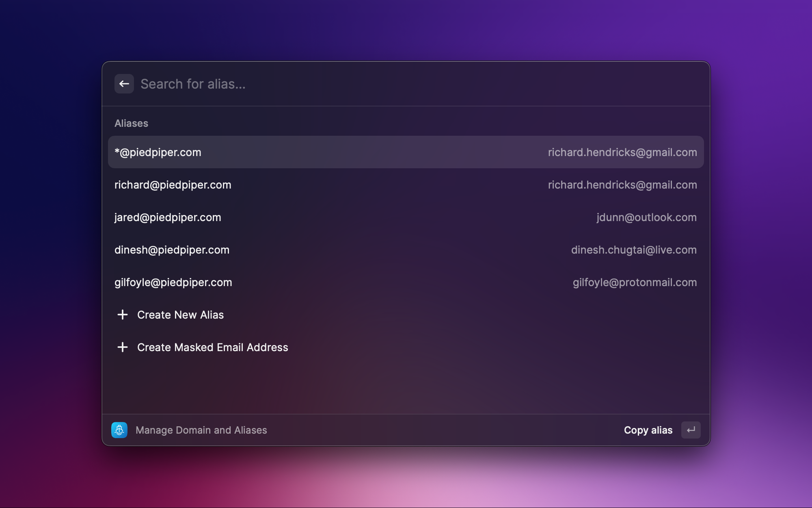This screenshot has height=508, width=812.
Task: Select the gilfoyle@piedpiper.com alias
Action: [173, 282]
